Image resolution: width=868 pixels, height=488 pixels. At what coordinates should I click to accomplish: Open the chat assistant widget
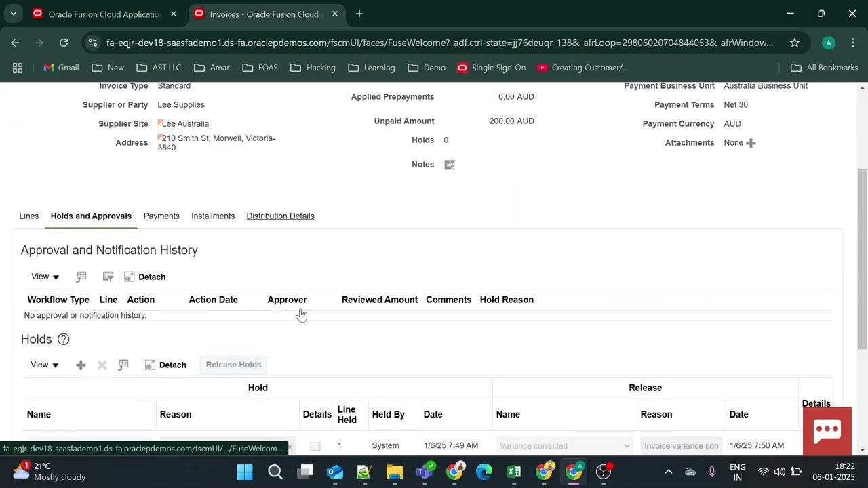(x=827, y=431)
